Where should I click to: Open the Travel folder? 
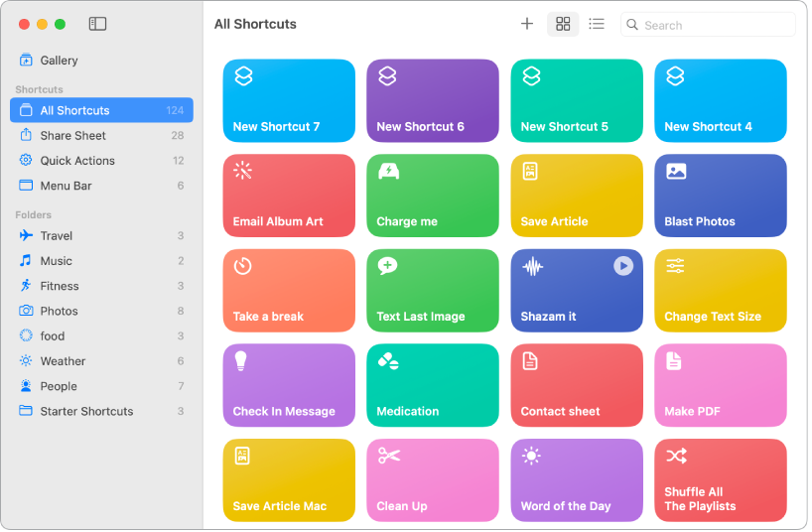pos(57,236)
